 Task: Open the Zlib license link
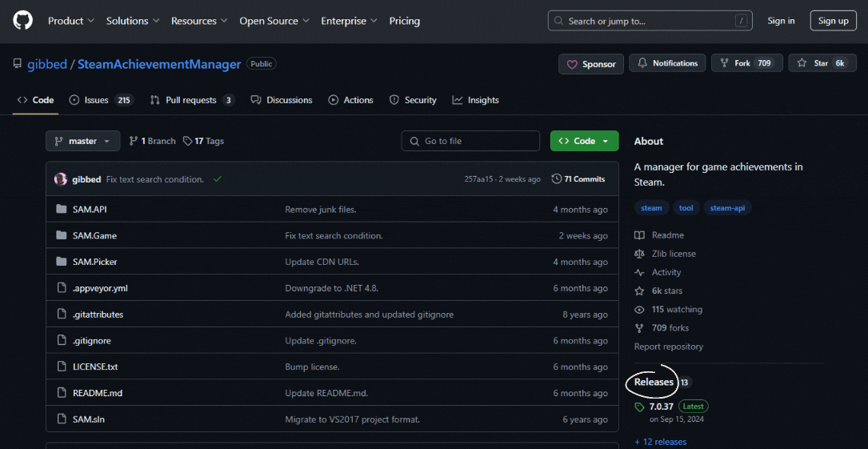coord(666,254)
